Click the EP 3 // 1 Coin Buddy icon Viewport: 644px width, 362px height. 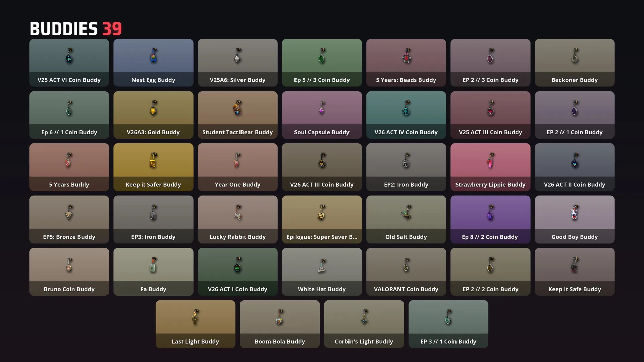click(448, 317)
